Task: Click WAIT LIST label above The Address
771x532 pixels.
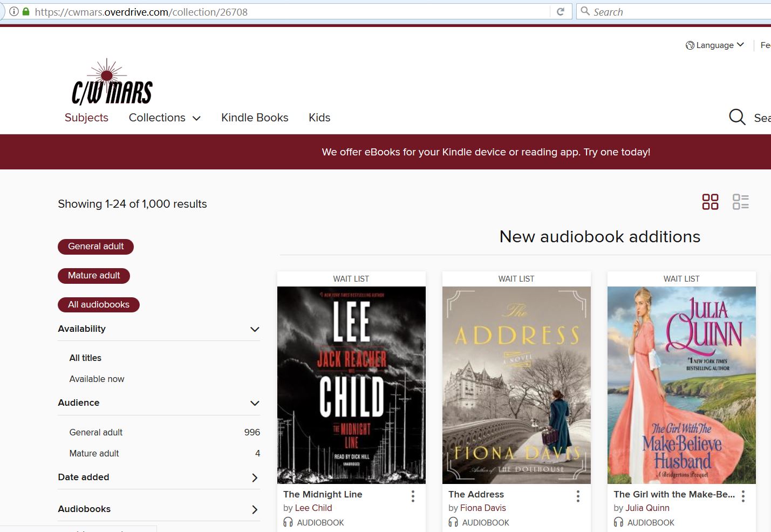Action: pyautogui.click(x=516, y=279)
